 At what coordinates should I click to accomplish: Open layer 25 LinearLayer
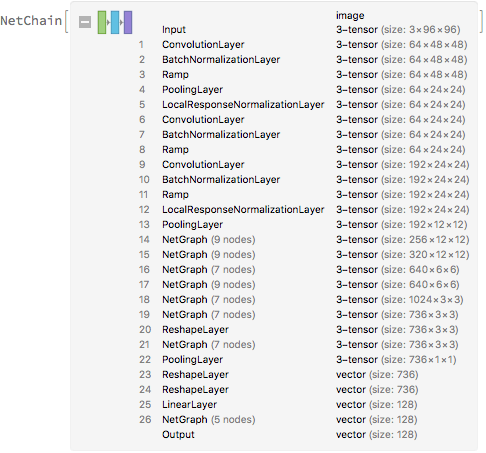tap(189, 404)
